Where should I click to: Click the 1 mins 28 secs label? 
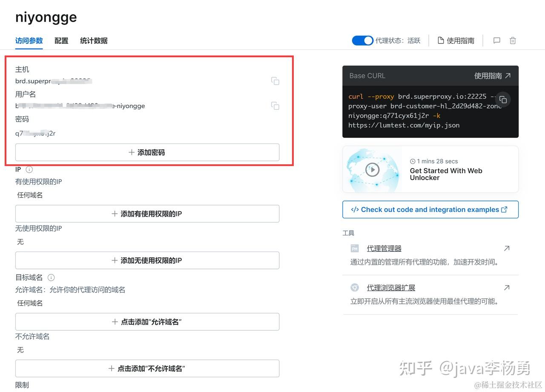tap(434, 161)
